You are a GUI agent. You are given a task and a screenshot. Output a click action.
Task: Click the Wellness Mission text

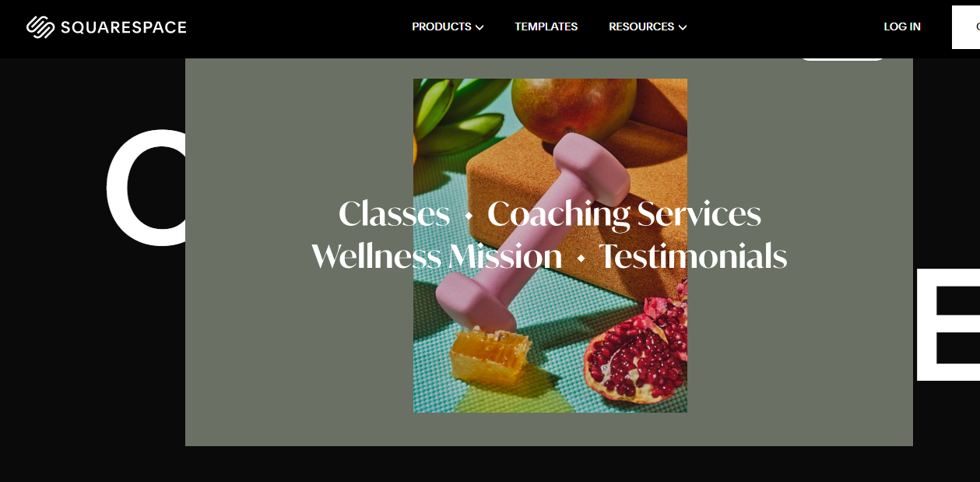[436, 256]
